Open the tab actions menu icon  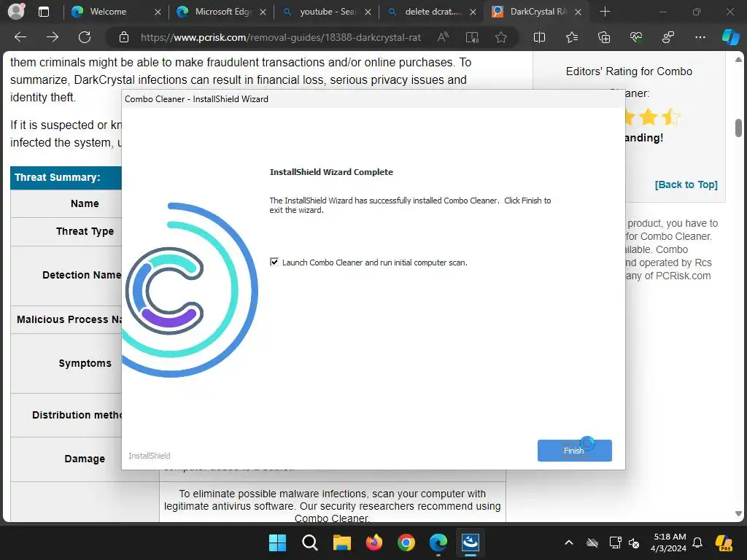[43, 12]
